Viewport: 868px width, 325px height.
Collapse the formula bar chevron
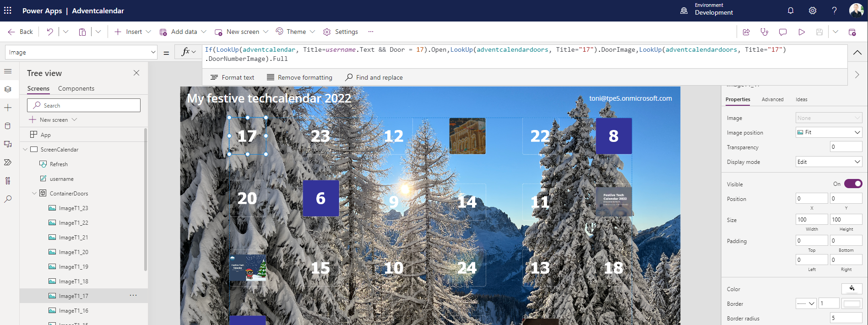pyautogui.click(x=857, y=53)
